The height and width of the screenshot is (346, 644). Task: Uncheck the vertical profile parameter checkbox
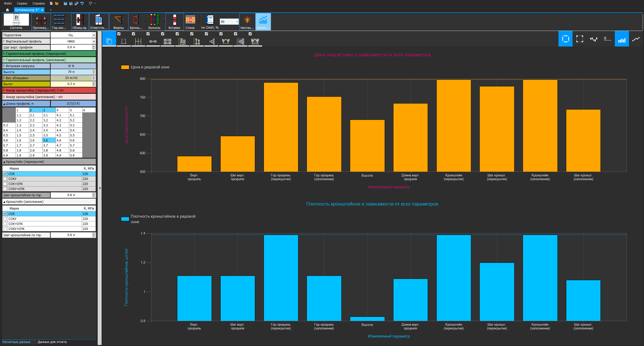click(119, 34)
